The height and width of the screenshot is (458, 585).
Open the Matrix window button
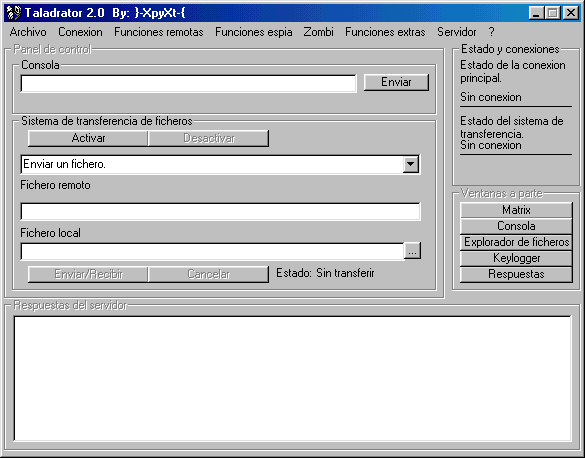(516, 210)
